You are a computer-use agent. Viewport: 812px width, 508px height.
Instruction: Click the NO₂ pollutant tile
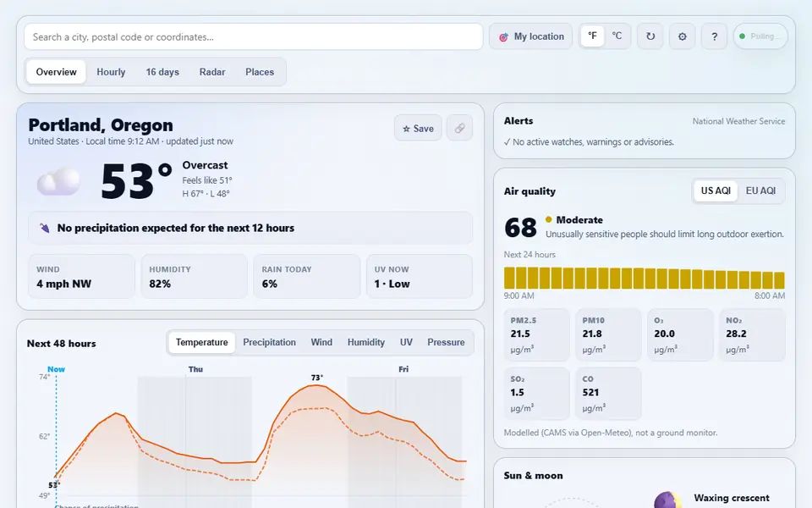pos(753,335)
